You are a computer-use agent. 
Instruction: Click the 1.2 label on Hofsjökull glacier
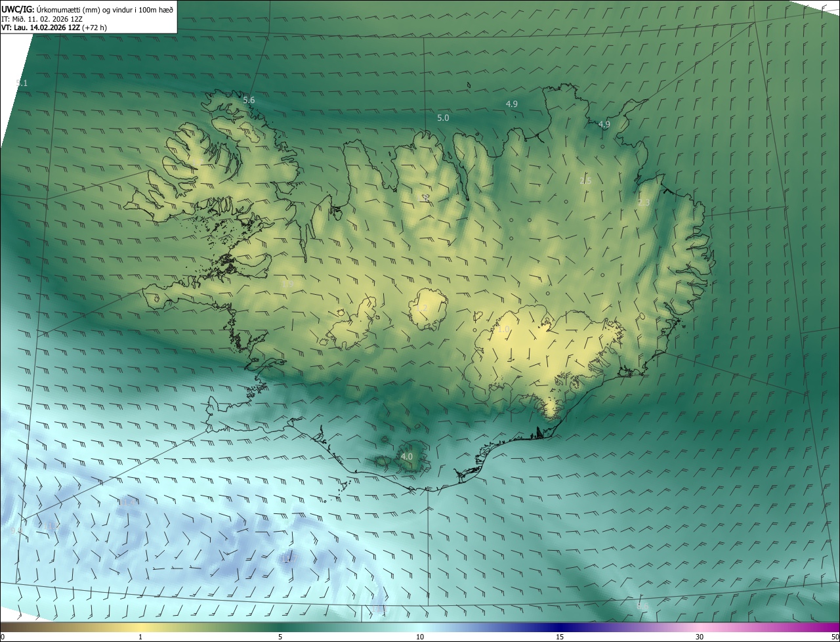click(x=422, y=309)
